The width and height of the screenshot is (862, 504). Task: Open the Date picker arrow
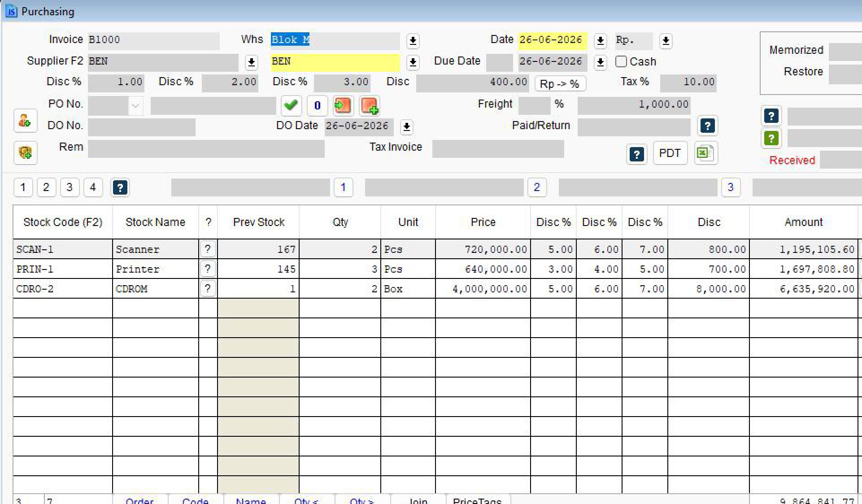[x=600, y=41]
